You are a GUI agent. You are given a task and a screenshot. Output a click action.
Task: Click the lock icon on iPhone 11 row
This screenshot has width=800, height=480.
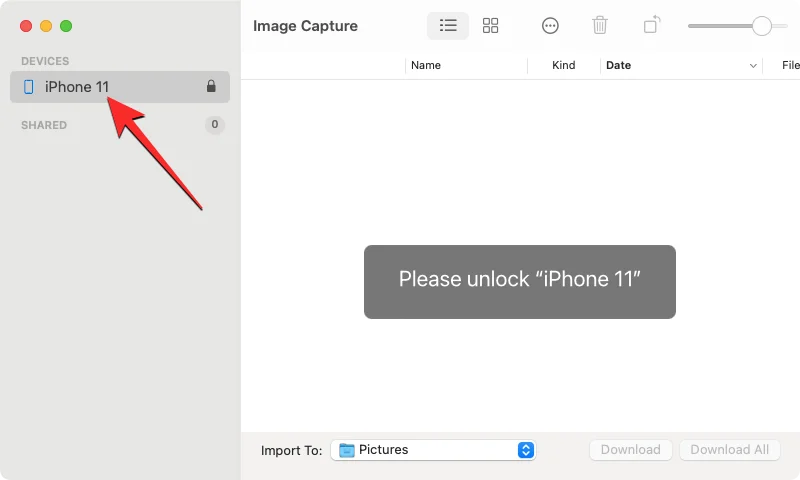click(x=211, y=86)
